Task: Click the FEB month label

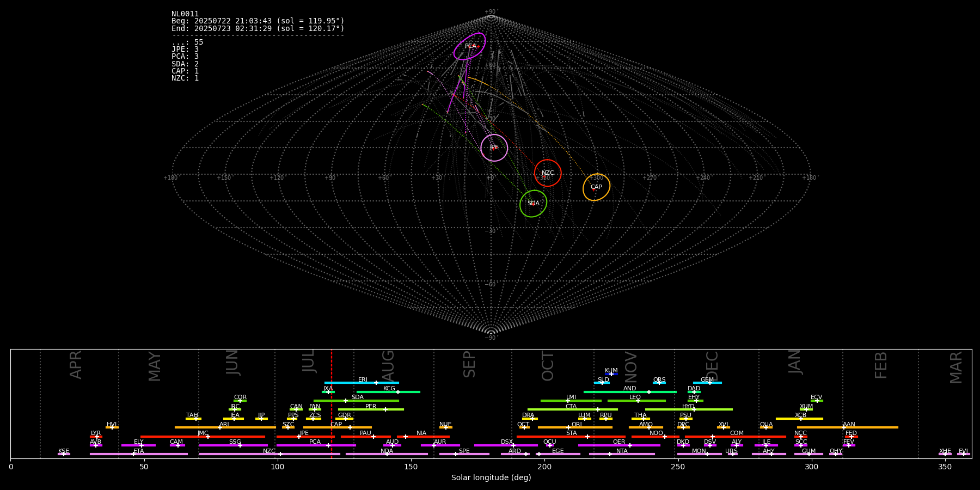Action: point(881,365)
